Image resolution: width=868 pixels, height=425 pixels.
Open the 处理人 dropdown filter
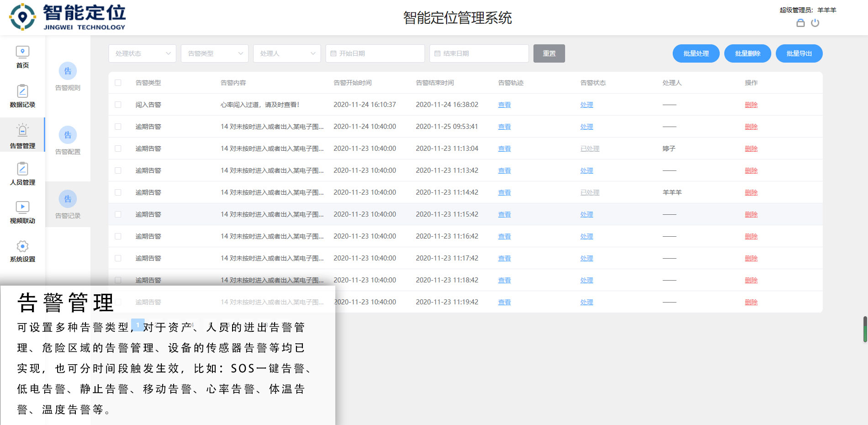287,53
